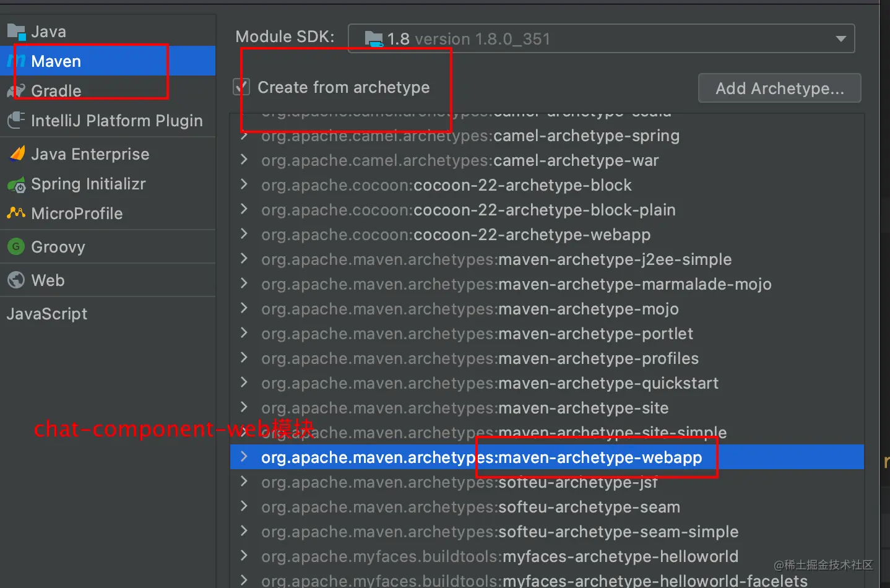890x588 pixels.
Task: Select maven-archetype-webapp archetype text
Action: click(482, 457)
